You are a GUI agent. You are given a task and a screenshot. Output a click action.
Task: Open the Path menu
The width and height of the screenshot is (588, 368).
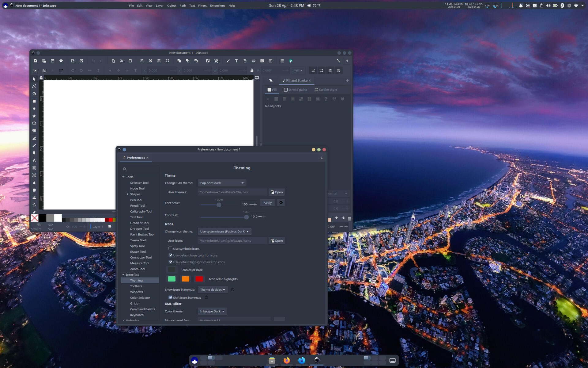183,6
